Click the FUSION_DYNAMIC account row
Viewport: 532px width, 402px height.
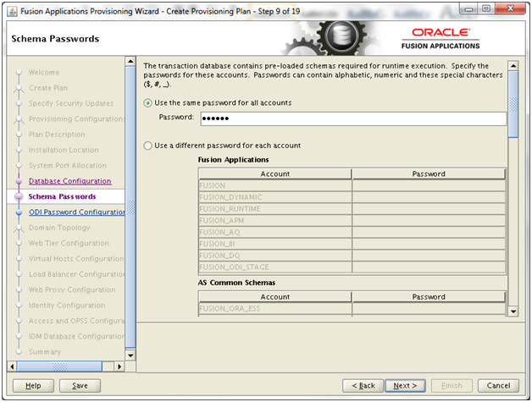[275, 197]
